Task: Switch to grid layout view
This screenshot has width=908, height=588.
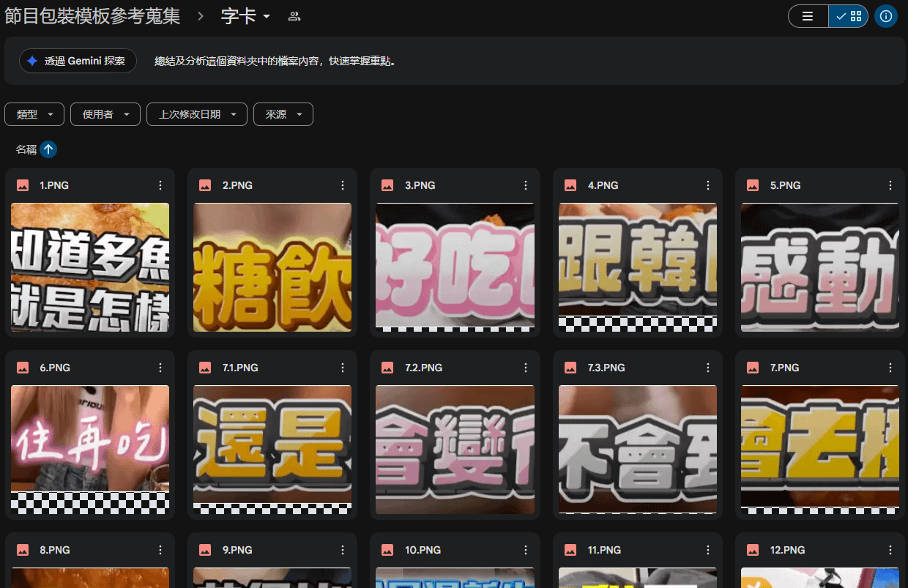Action: (x=849, y=16)
